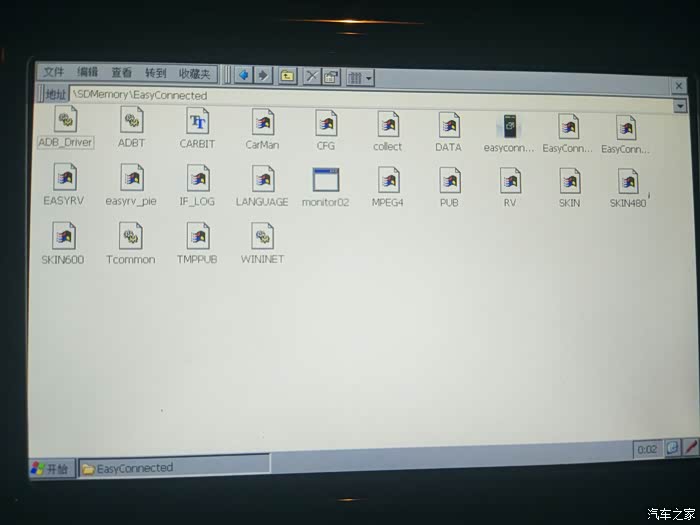Click the show desktop tray icon
Image resolution: width=700 pixels, height=525 pixels.
[x=672, y=448]
